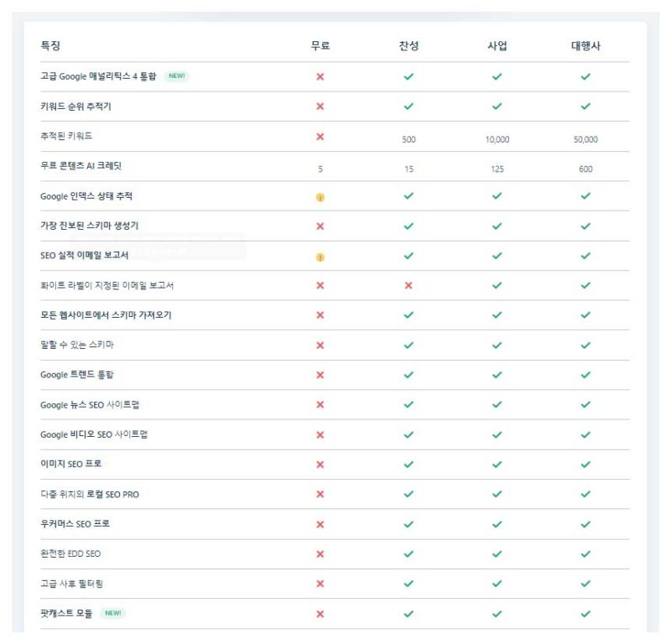Click the 모든 웹사이트에서 스키마 가져오기 feature label
The width and height of the screenshot is (671, 644).
point(106,315)
